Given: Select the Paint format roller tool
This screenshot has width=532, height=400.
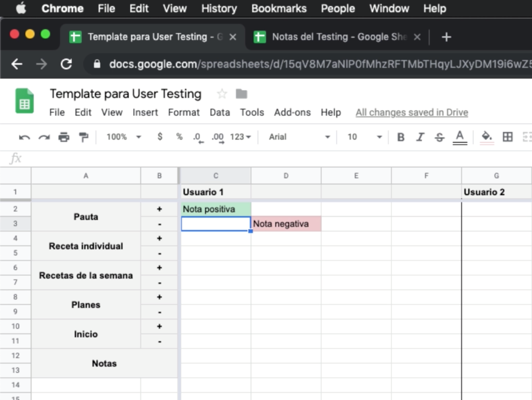Looking at the screenshot, I should [83, 137].
